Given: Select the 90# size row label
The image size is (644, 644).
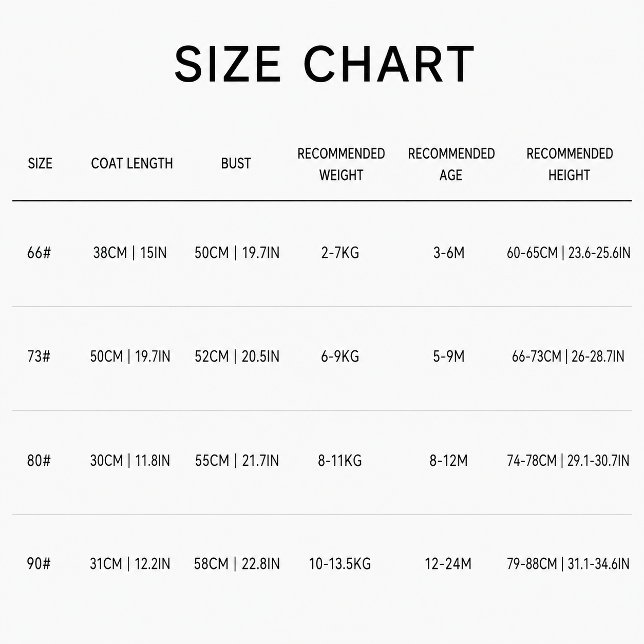Looking at the screenshot, I should tap(39, 564).
